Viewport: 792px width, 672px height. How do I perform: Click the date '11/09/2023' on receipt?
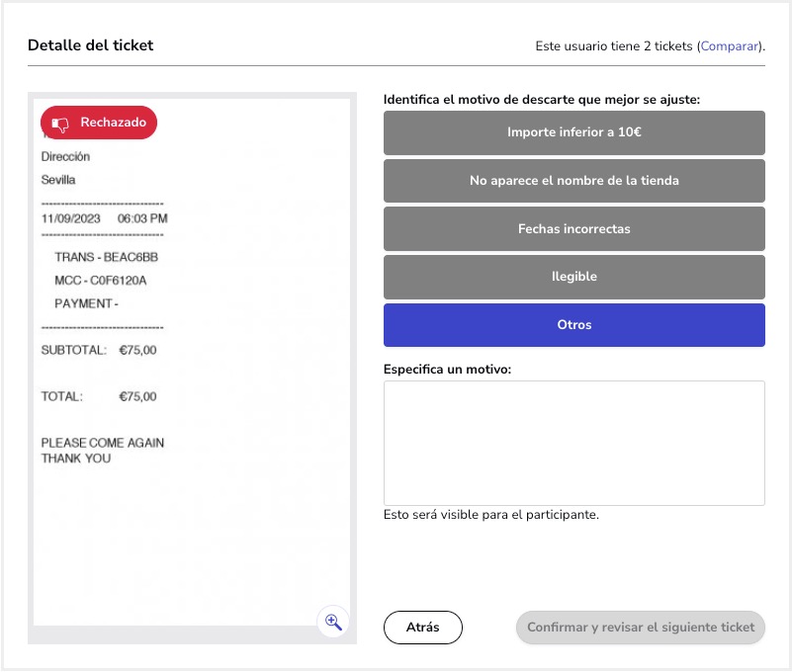coord(71,218)
